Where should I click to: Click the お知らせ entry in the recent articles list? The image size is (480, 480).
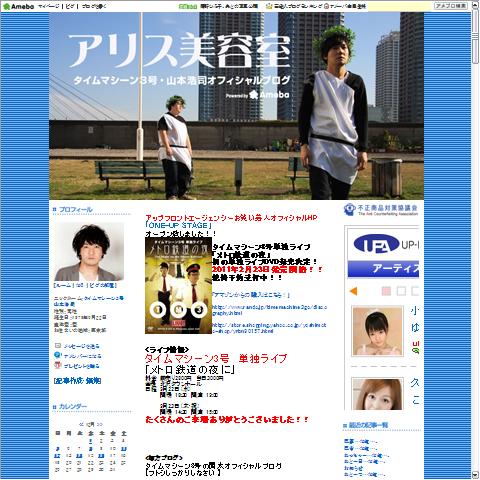click(x=353, y=468)
